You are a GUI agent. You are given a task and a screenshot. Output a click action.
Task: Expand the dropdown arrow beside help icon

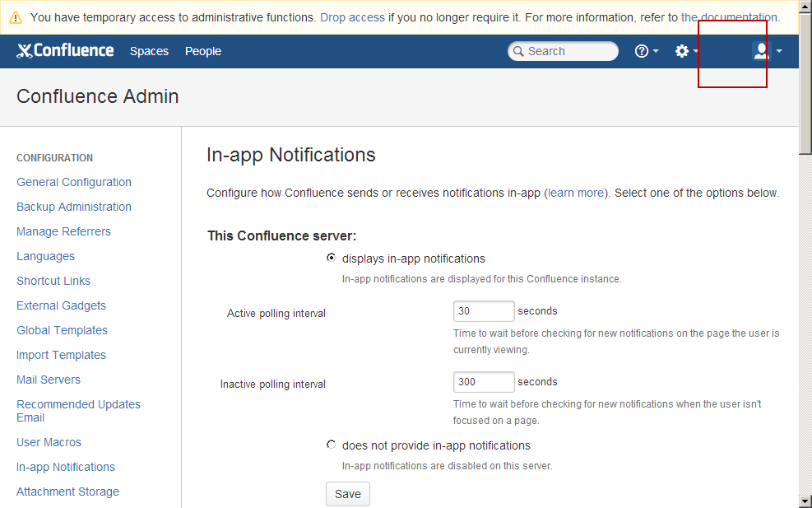[656, 51]
